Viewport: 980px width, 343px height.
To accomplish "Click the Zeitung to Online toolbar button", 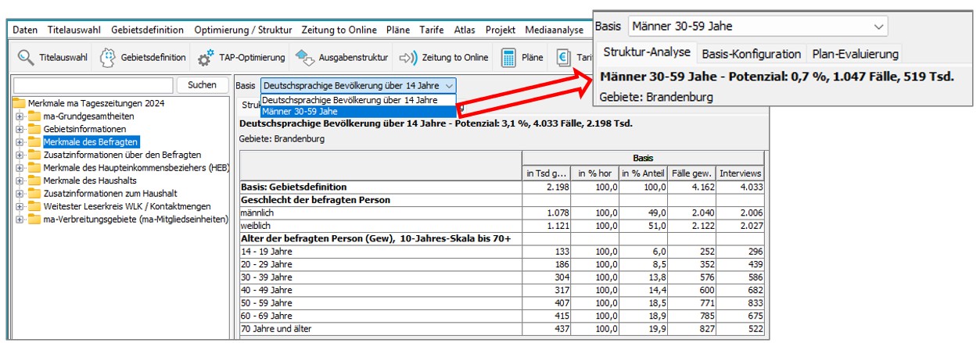I will click(x=443, y=57).
